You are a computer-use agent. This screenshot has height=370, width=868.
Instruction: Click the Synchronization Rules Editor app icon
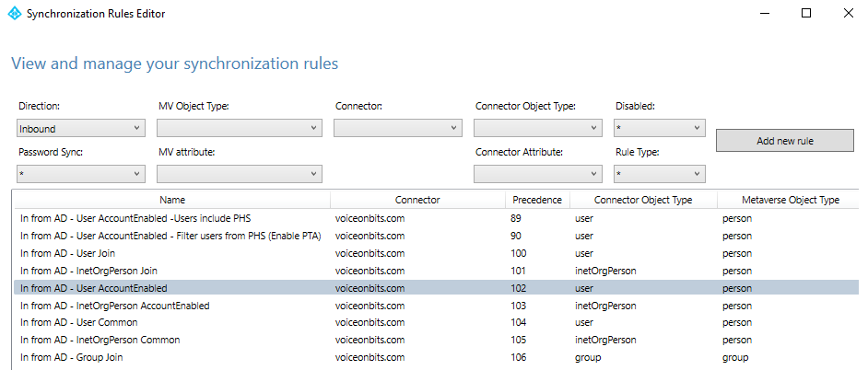tap(14, 14)
